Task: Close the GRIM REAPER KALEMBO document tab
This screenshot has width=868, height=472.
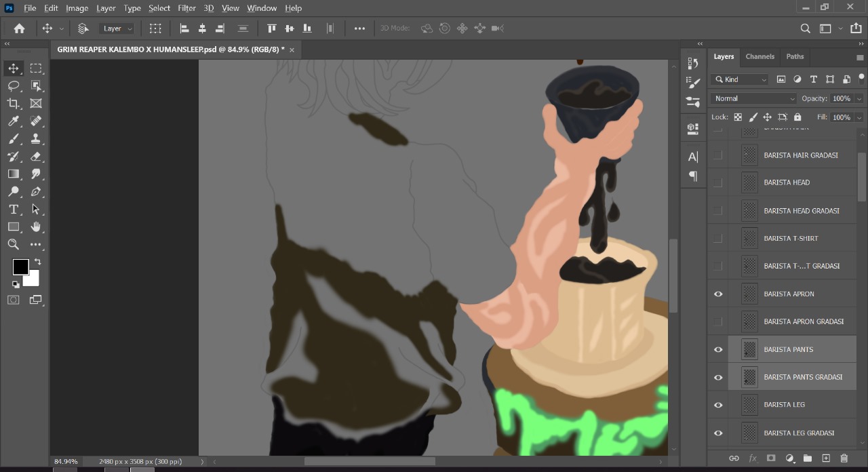Action: click(292, 50)
